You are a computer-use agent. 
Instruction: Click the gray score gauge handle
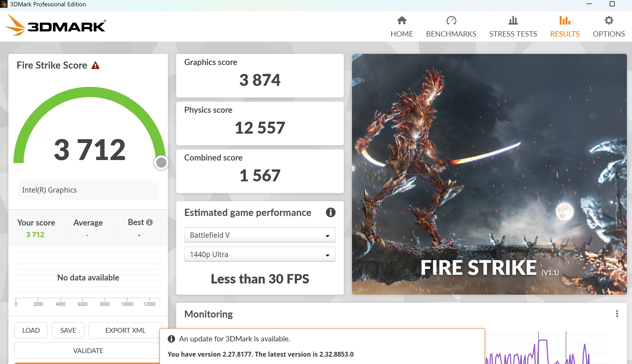(x=161, y=163)
